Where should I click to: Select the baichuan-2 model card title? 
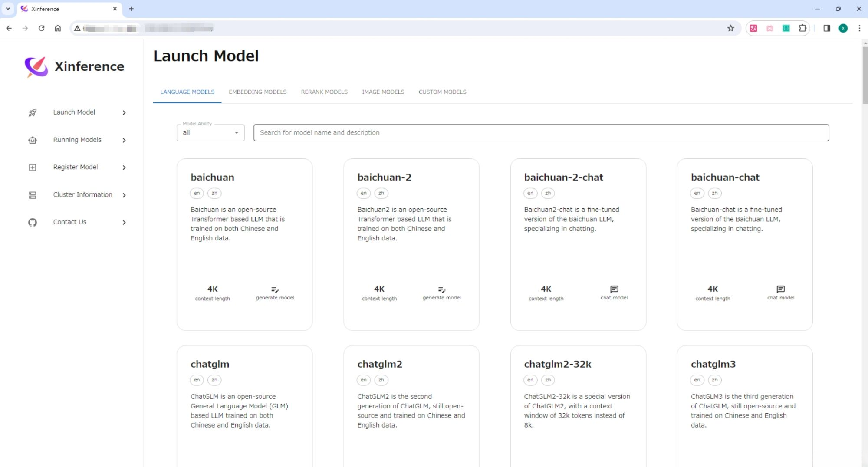384,177
